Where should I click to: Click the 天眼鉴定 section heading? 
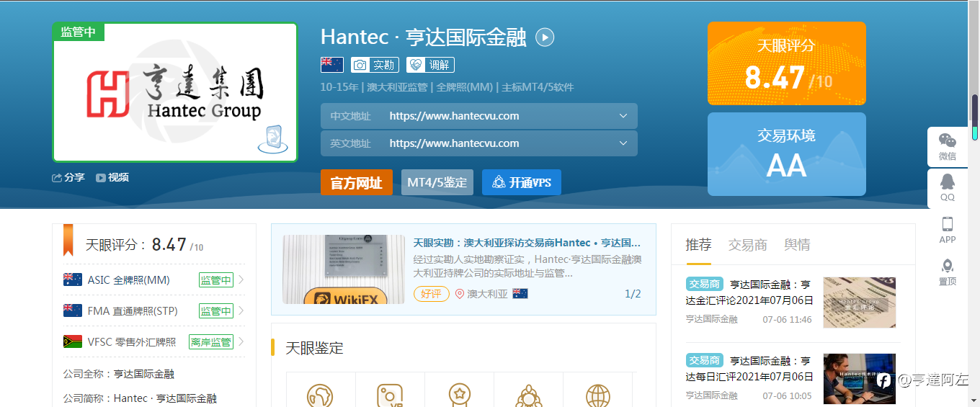314,348
